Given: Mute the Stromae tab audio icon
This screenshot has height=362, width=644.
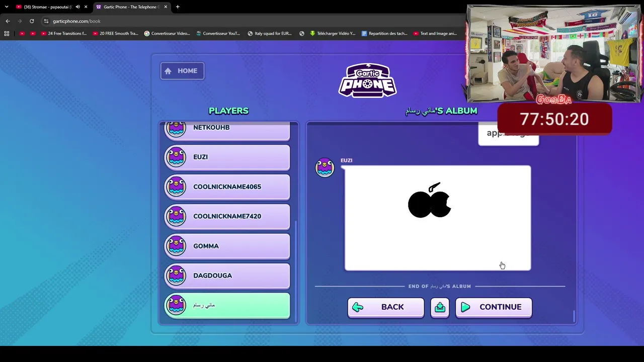Looking at the screenshot, I should (77, 7).
